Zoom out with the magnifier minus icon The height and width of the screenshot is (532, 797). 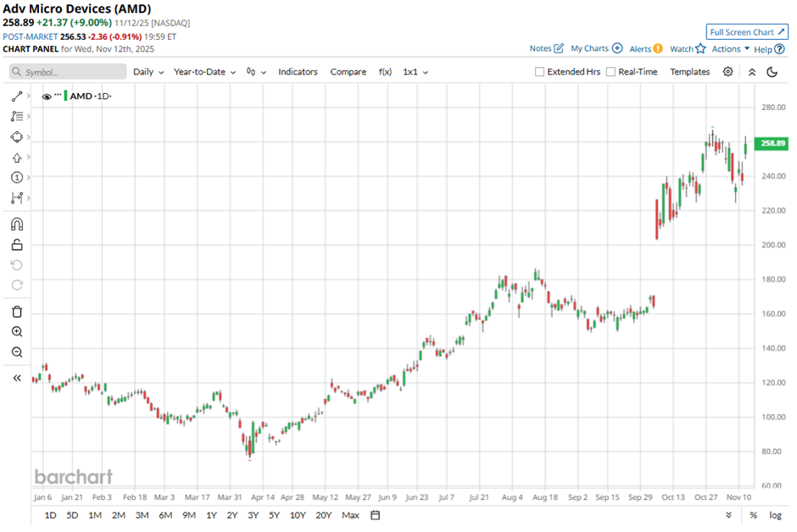point(17,352)
